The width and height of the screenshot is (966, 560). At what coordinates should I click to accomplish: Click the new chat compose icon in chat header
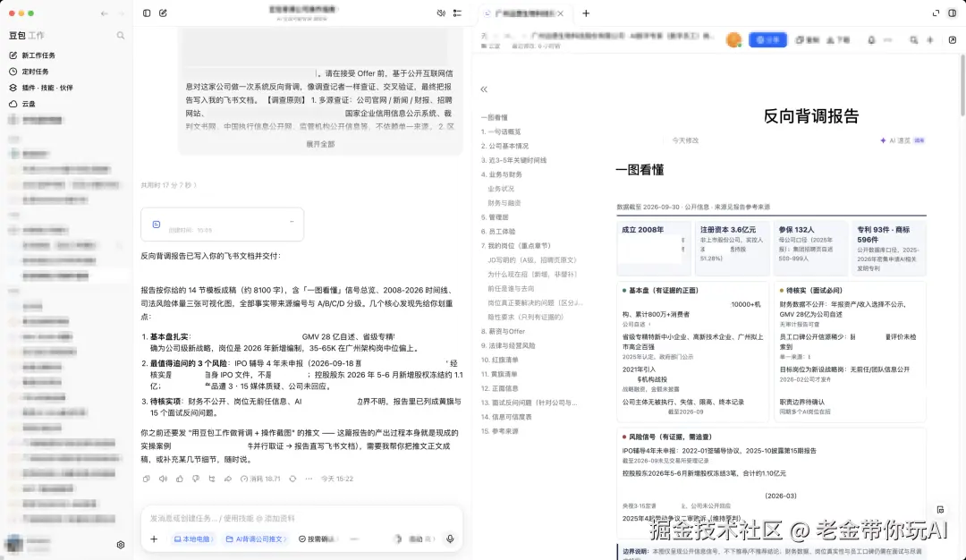point(164,13)
